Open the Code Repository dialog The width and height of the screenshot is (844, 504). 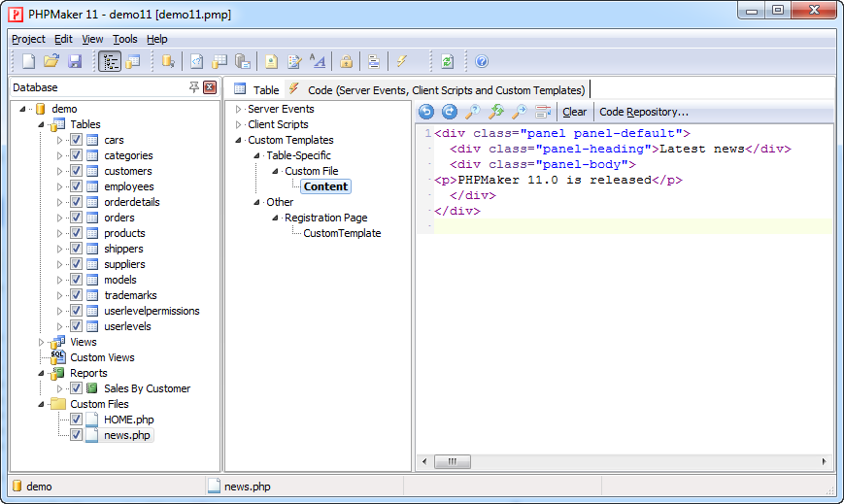(644, 112)
